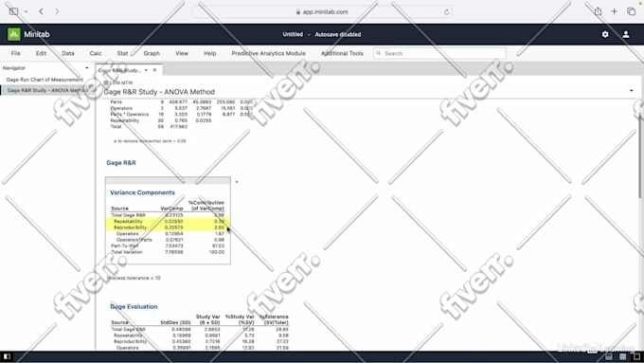Click the Gage Evaluation heading
This screenshot has width=644, height=363.
pos(134,306)
